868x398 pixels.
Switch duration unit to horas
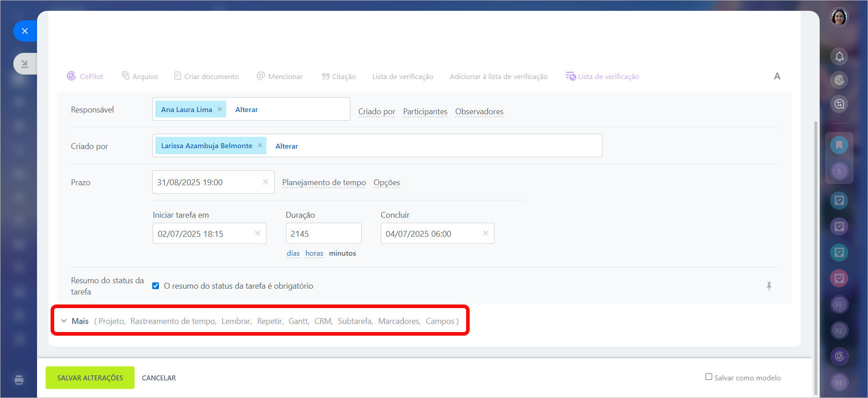click(x=314, y=253)
